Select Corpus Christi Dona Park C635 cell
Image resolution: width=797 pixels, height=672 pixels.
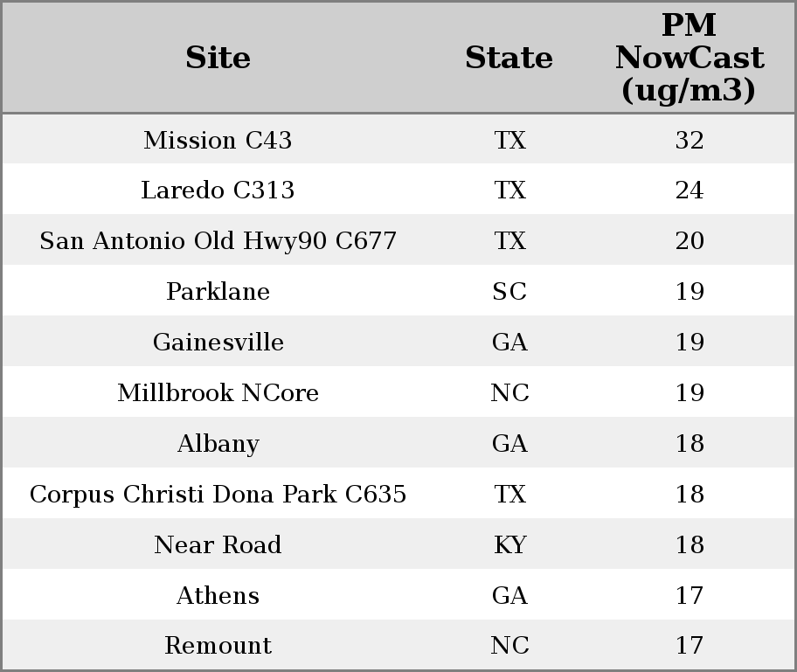point(218,494)
